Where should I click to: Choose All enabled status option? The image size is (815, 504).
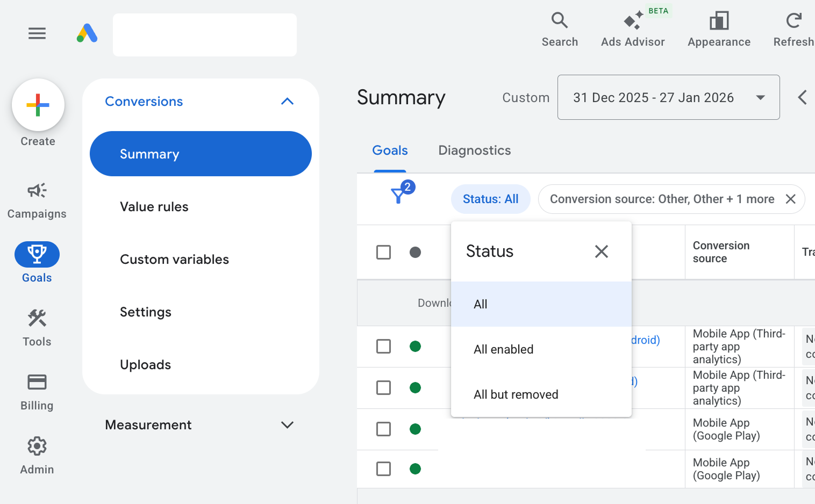(x=503, y=349)
